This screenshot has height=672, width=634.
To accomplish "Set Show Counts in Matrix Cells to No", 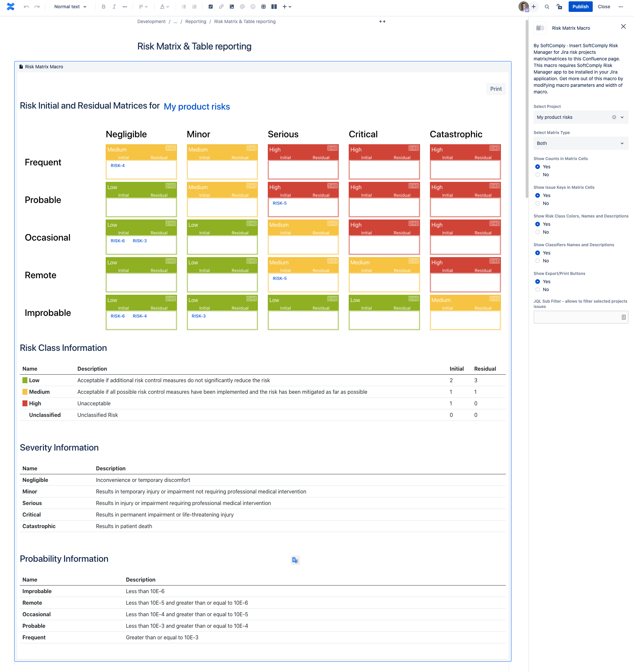I will (537, 175).
